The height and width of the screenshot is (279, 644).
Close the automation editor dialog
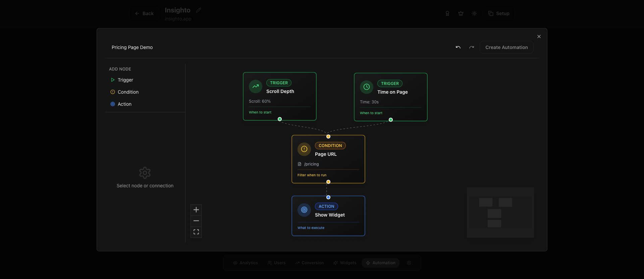click(539, 37)
